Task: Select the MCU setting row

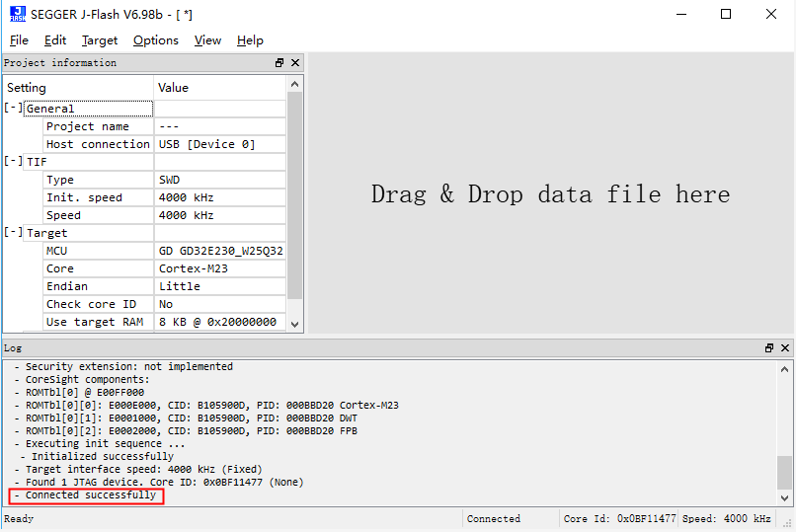Action: [x=98, y=251]
